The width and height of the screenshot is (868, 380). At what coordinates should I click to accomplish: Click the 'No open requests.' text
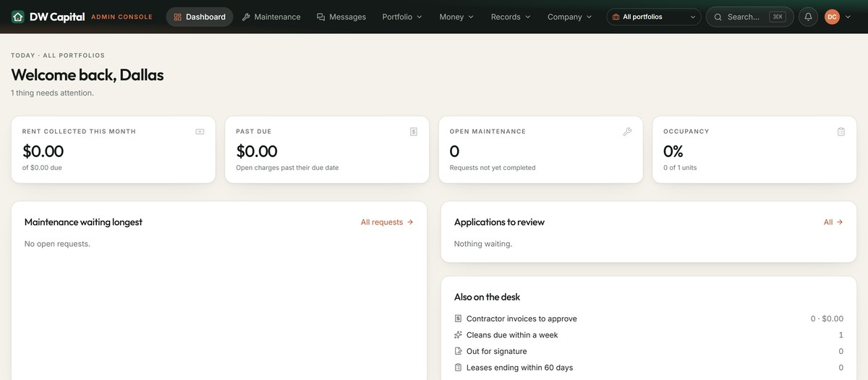(x=57, y=244)
